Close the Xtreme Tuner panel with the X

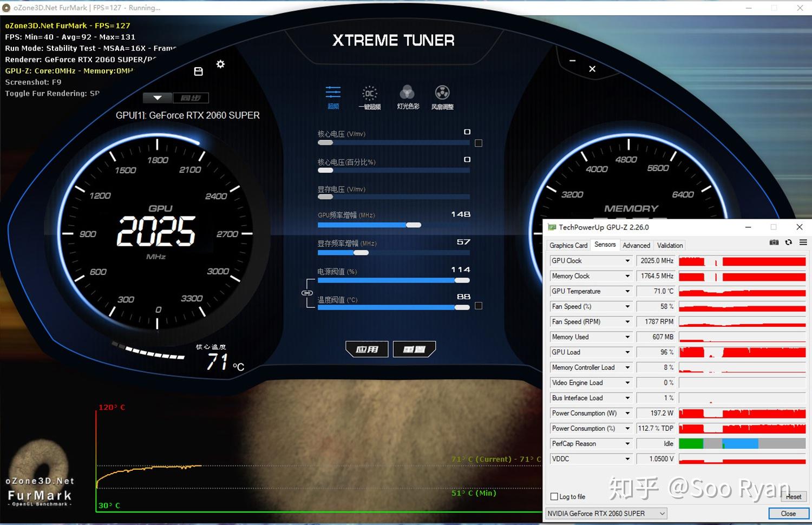(x=592, y=69)
